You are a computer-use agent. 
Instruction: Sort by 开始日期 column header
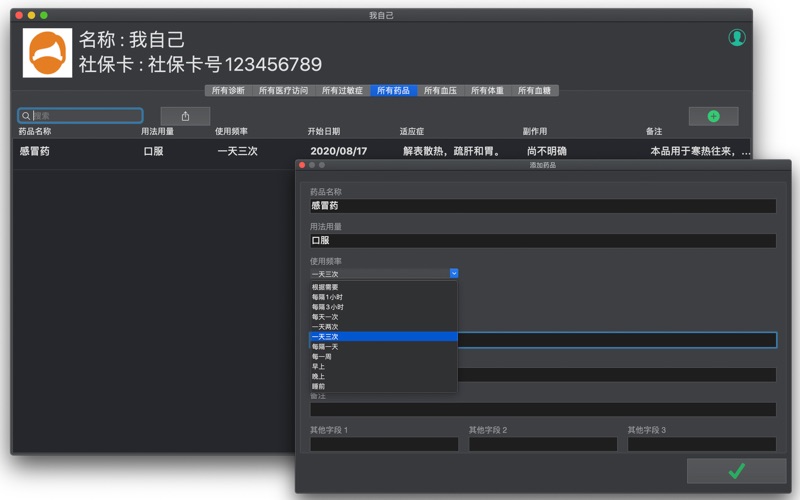pos(324,131)
